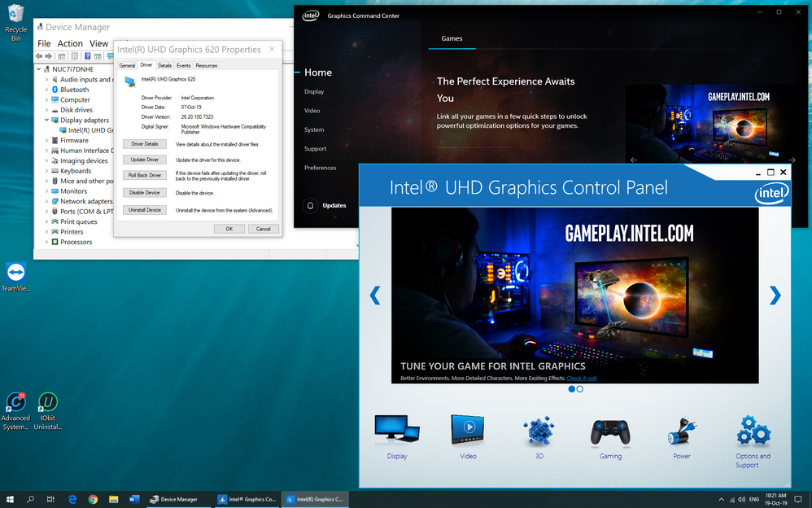Viewport: 812px width, 508px height.
Task: Open the Action menu in Device Manager
Action: tap(70, 43)
